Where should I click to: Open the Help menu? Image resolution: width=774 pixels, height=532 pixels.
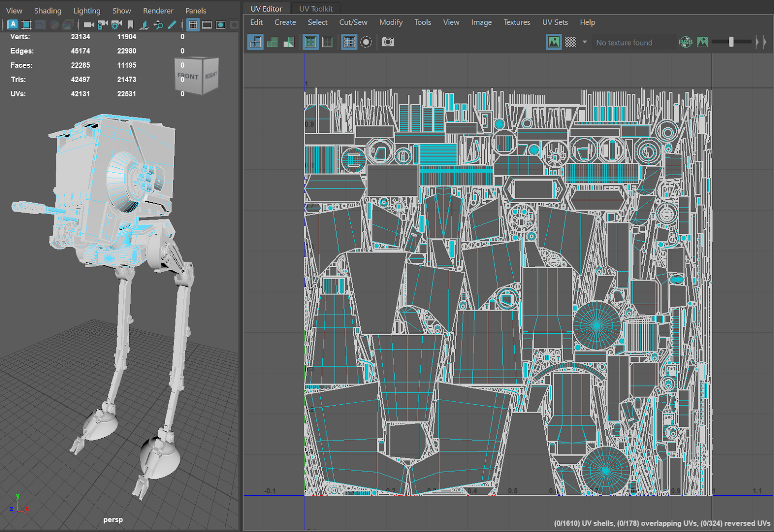click(587, 22)
